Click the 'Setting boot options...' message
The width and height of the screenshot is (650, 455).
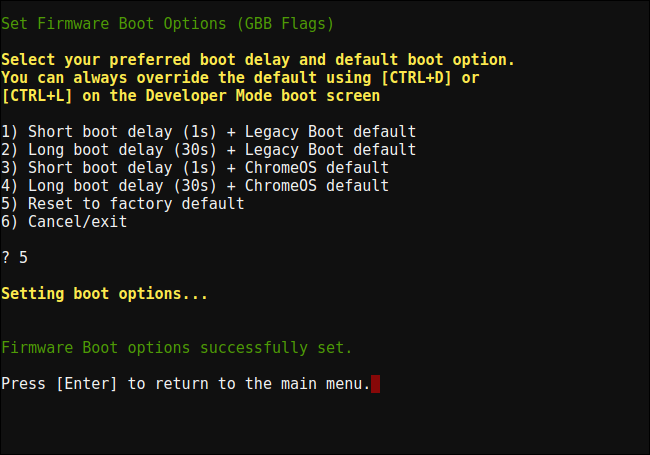[104, 294]
